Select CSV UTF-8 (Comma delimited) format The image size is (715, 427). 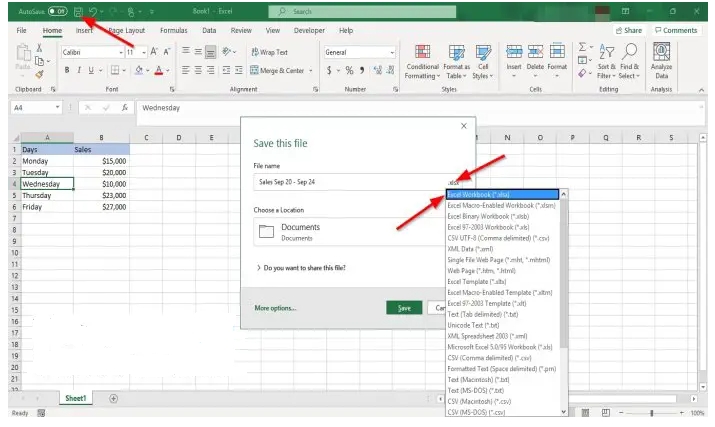tap(502, 238)
